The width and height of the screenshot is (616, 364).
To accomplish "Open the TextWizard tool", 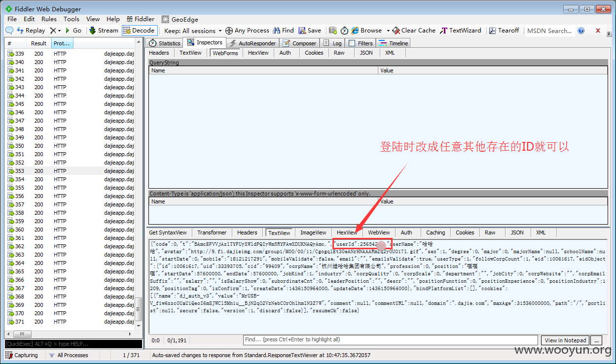I will click(461, 31).
